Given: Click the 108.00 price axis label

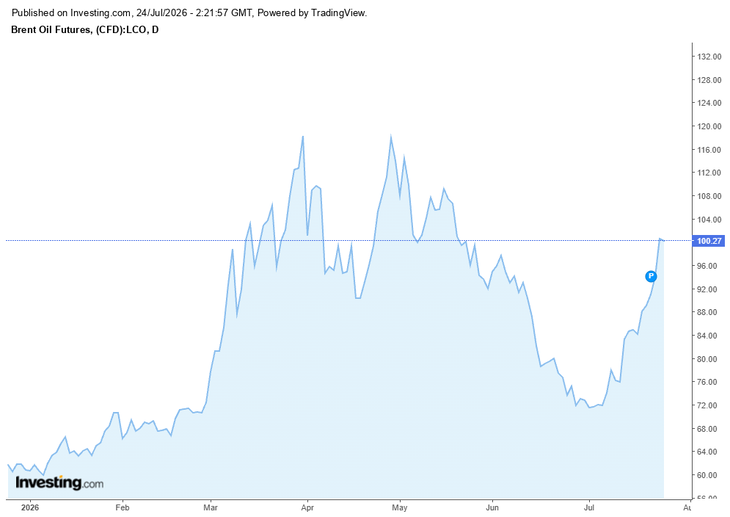Looking at the screenshot, I should (709, 196).
